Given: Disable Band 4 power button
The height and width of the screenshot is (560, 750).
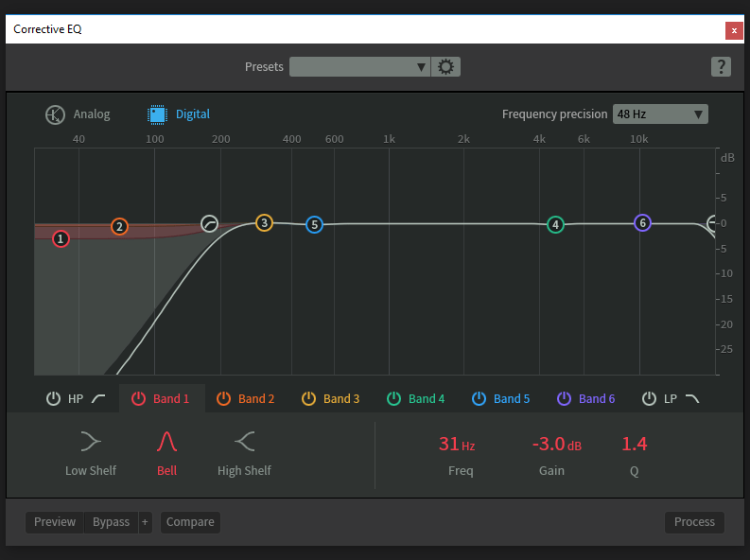Looking at the screenshot, I should click(394, 398).
